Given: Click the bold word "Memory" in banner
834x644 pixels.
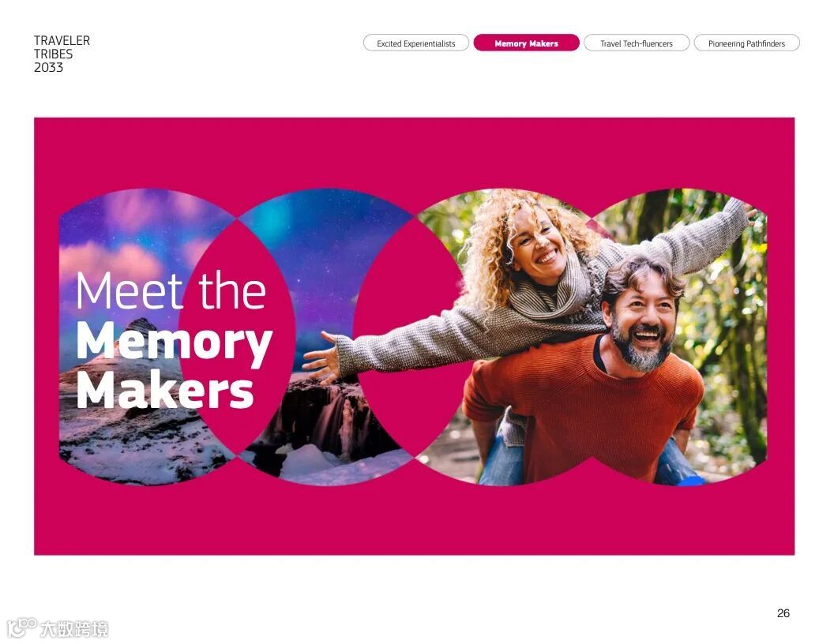Looking at the screenshot, I should 175,343.
